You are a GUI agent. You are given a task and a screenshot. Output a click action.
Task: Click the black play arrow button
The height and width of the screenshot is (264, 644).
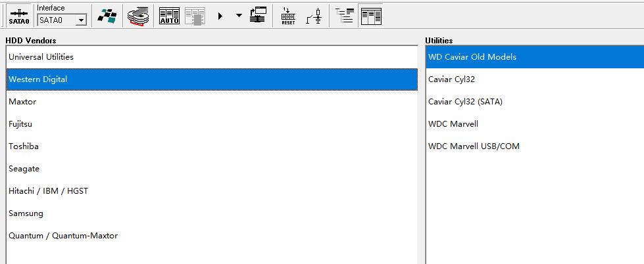pos(220,16)
